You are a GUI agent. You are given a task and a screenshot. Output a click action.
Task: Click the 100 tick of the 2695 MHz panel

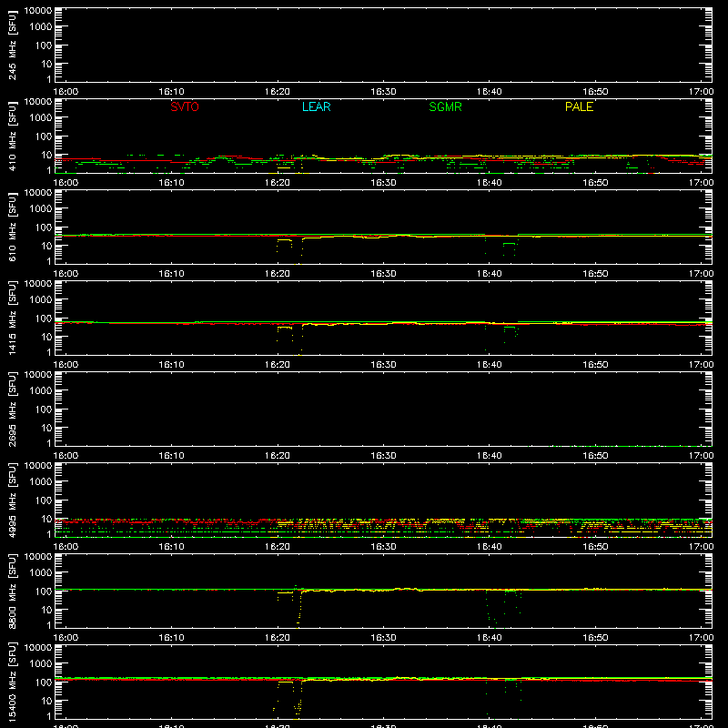(44, 409)
